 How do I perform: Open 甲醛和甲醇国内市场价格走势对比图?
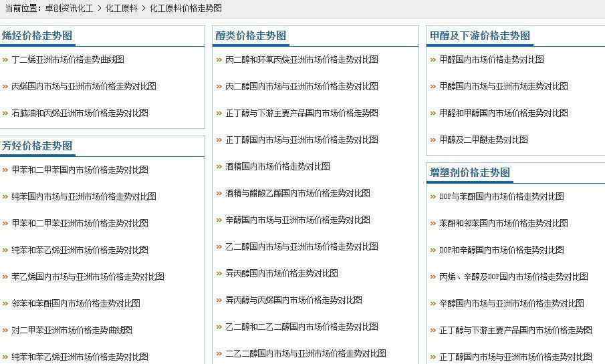coord(503,113)
